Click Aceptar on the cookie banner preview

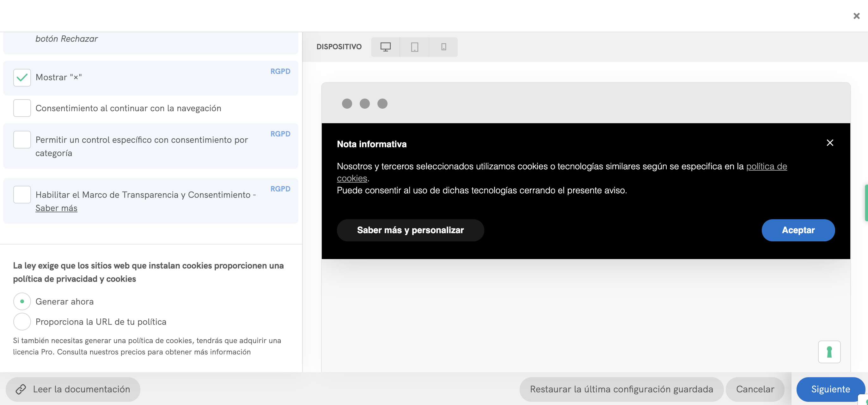[798, 230]
